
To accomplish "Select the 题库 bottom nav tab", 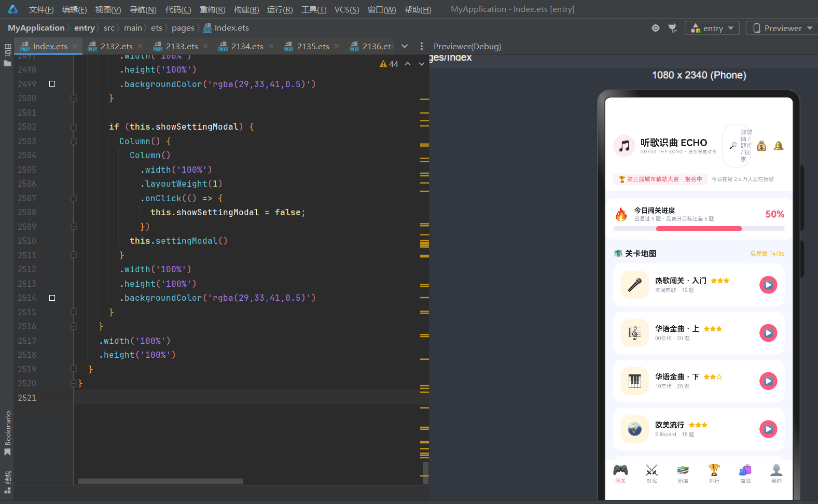I will [x=683, y=474].
